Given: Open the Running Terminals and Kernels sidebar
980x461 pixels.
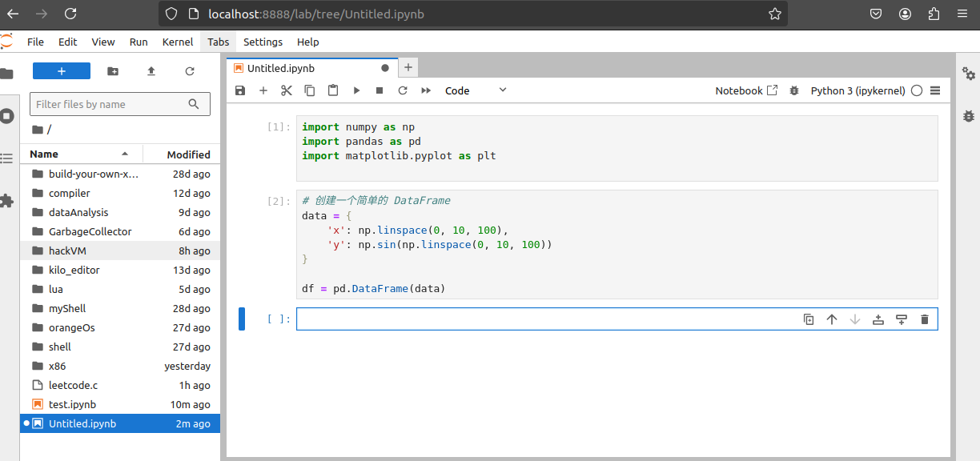Looking at the screenshot, I should pos(7,116).
